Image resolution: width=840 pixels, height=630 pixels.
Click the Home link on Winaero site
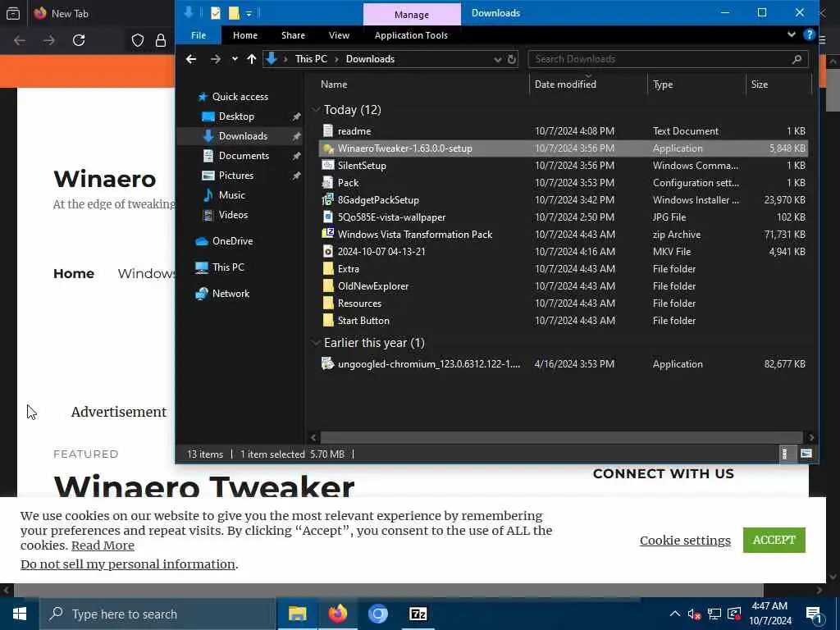point(74,274)
